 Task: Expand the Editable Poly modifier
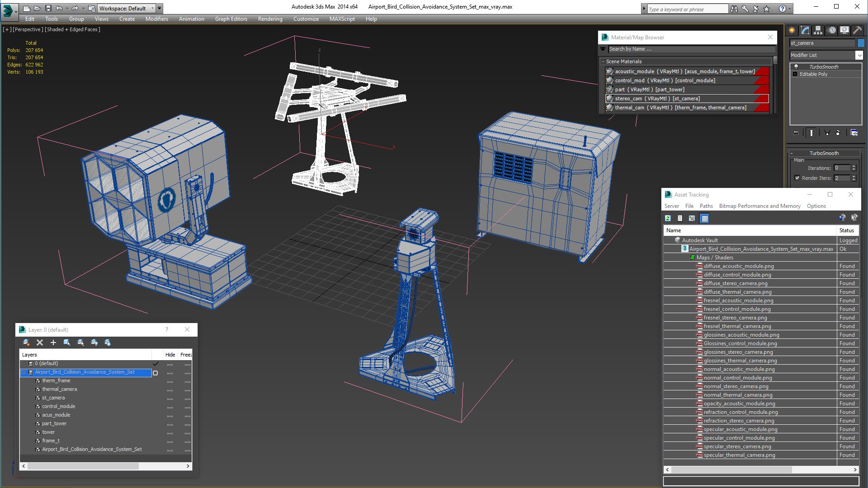coord(795,74)
